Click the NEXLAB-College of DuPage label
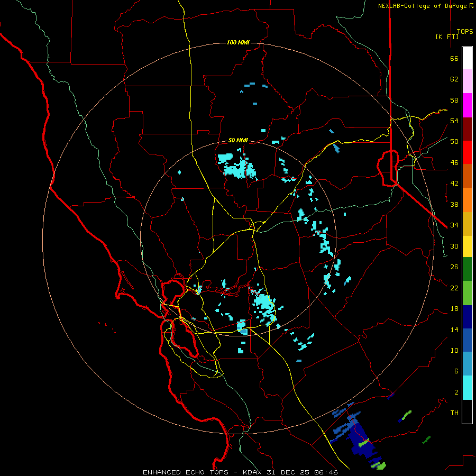 422,6
